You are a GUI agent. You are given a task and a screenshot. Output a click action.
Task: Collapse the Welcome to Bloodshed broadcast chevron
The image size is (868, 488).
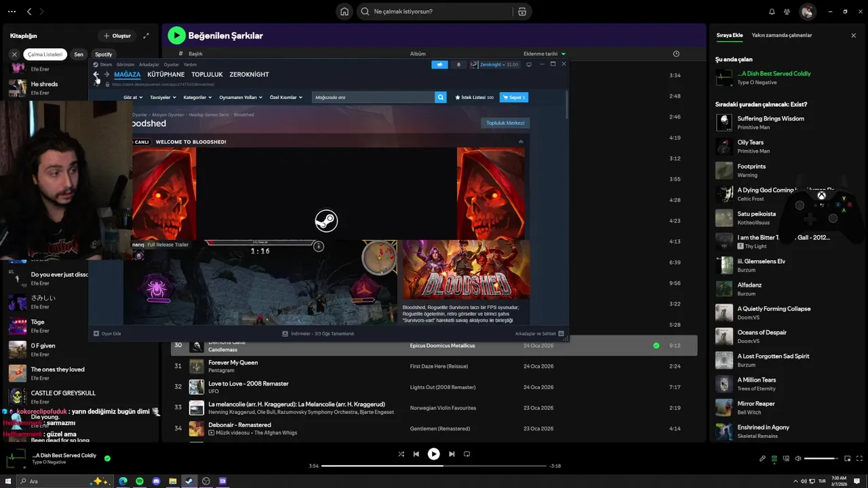coord(521,142)
